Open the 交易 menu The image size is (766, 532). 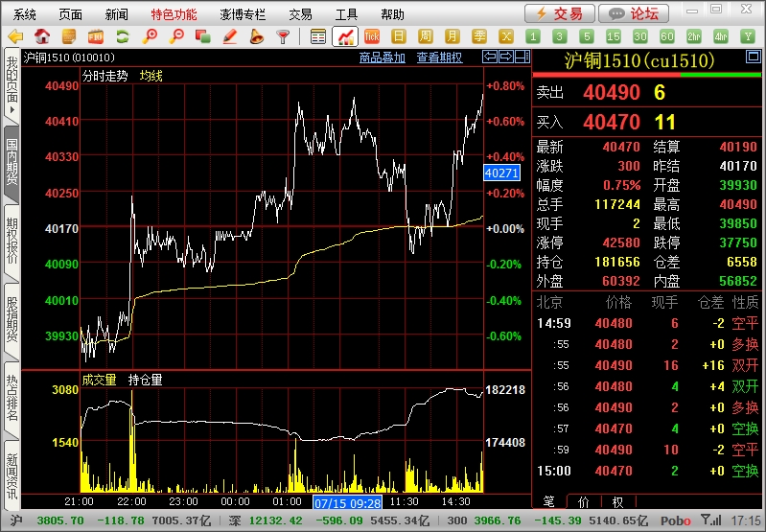[300, 14]
